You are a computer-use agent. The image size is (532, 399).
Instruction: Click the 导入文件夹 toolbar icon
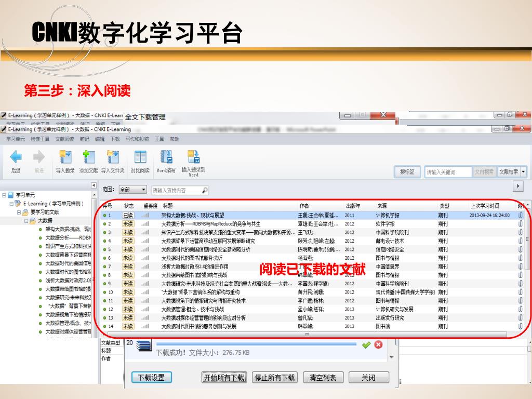[113, 157]
